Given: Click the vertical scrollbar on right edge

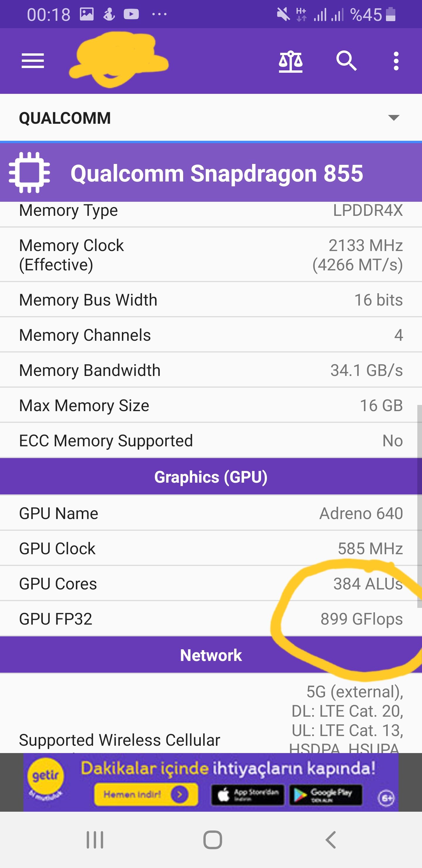Looking at the screenshot, I should (419, 506).
